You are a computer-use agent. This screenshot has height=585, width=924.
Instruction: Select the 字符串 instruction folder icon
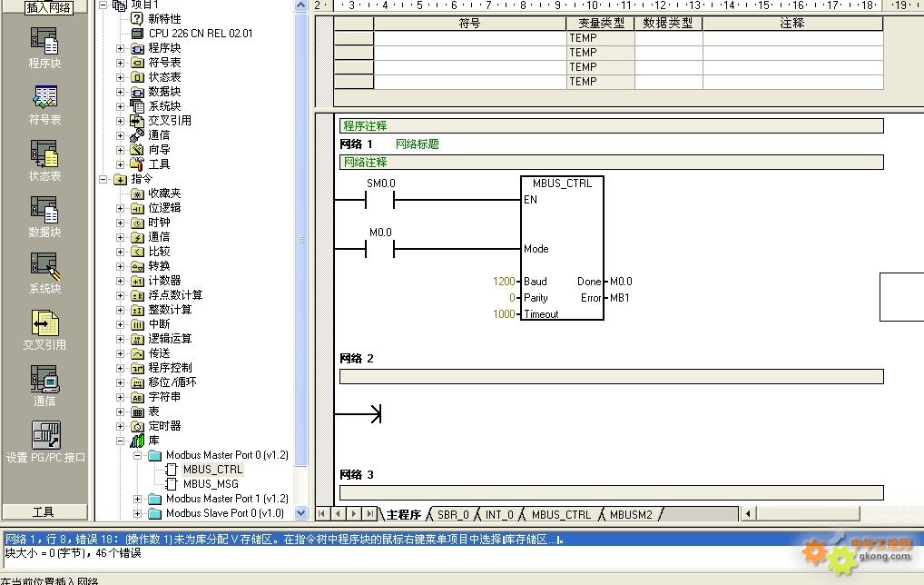pyautogui.click(x=137, y=398)
